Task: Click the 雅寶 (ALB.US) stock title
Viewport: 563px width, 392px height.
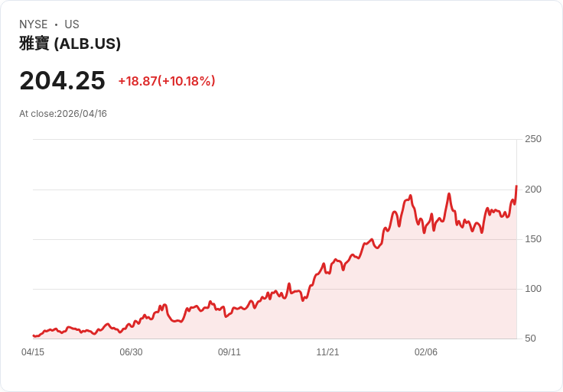Action: coord(70,44)
